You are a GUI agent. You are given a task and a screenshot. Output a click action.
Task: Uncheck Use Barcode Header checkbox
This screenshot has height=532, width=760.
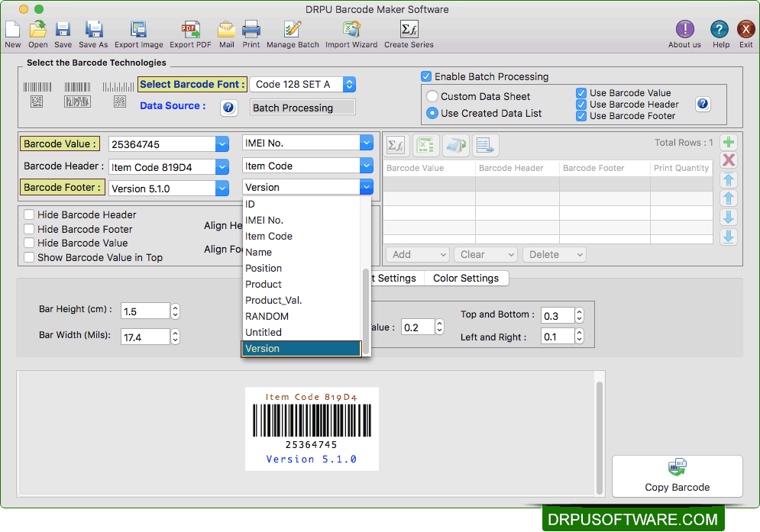tap(581, 105)
